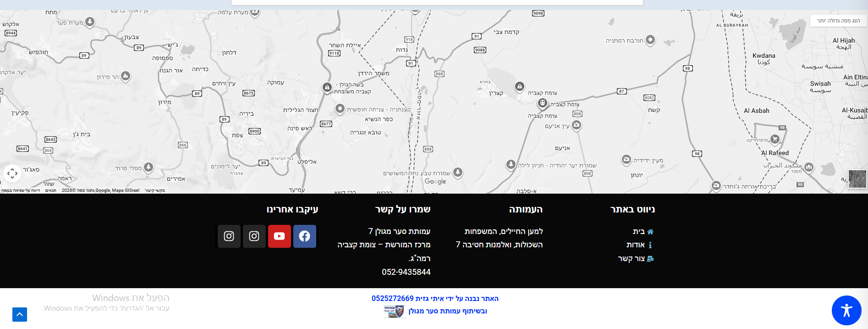Click the שמורת יער יהודיה park marker
Screen dimensions: 868x329
[x=511, y=164]
